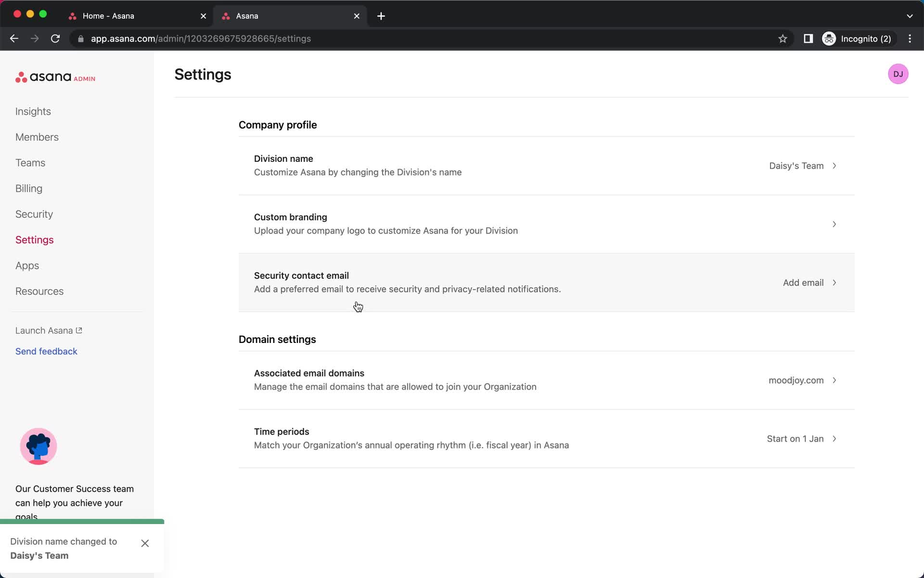
Task: Navigate to Billing settings
Action: [x=28, y=188]
